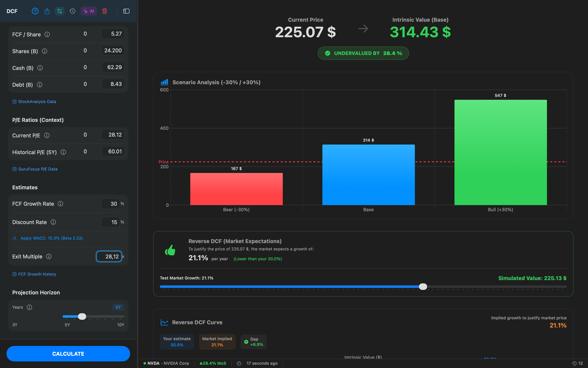Open the StockAnalysis Data link
Viewport: 588px width, 368px height.
[34, 101]
